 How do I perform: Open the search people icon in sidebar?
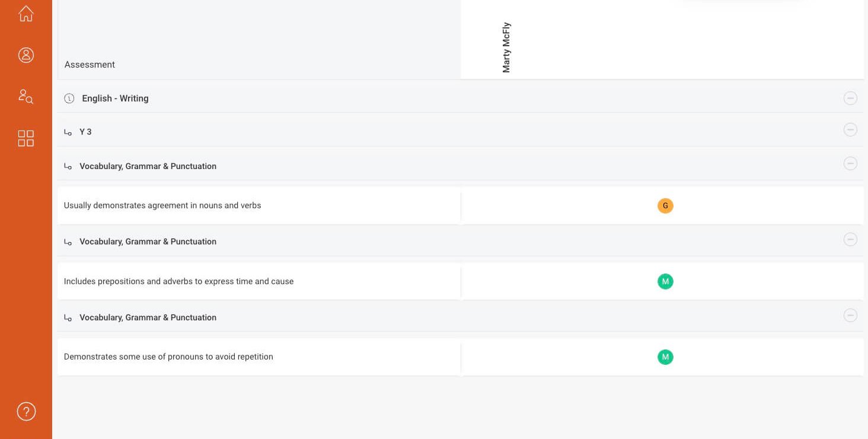pos(26,96)
